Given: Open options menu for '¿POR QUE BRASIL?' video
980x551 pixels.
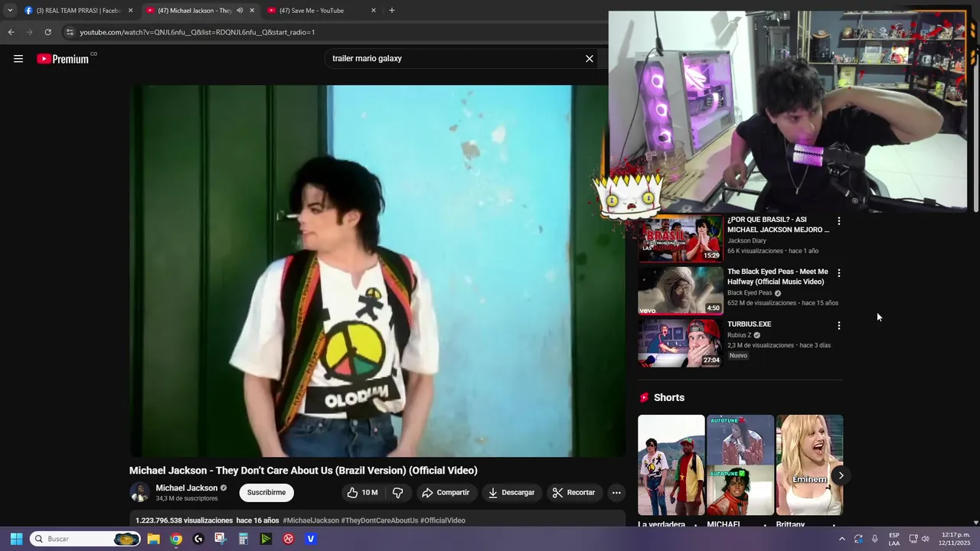Looking at the screenshot, I should coord(839,221).
